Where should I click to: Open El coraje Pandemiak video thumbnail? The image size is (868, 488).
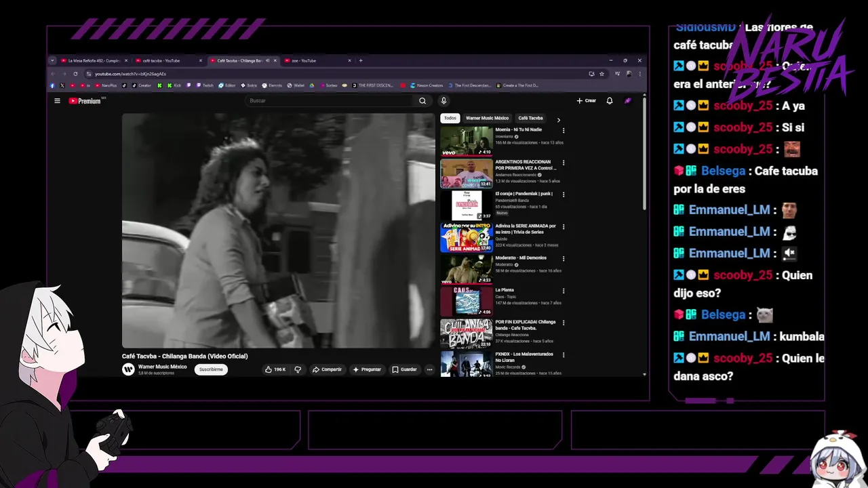467,205
